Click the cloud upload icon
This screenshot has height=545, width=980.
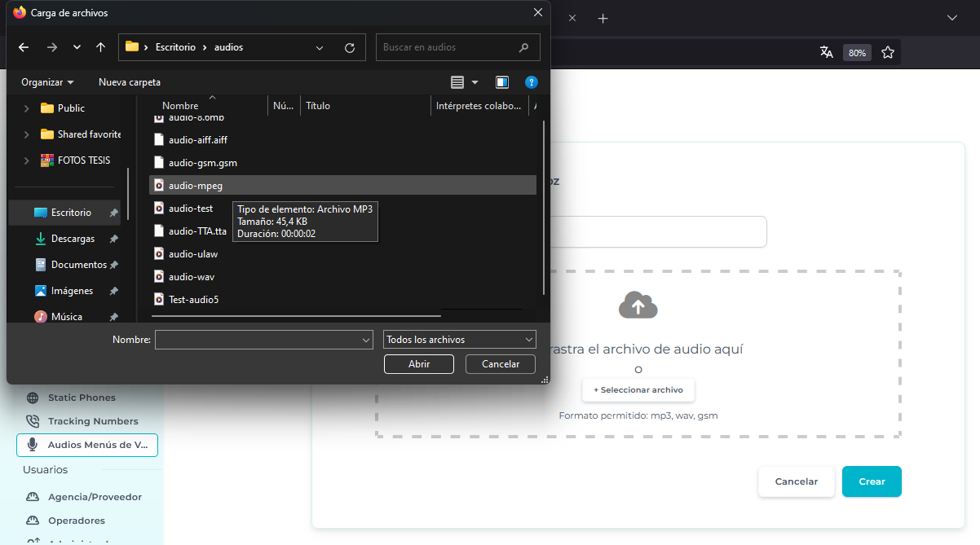[638, 305]
